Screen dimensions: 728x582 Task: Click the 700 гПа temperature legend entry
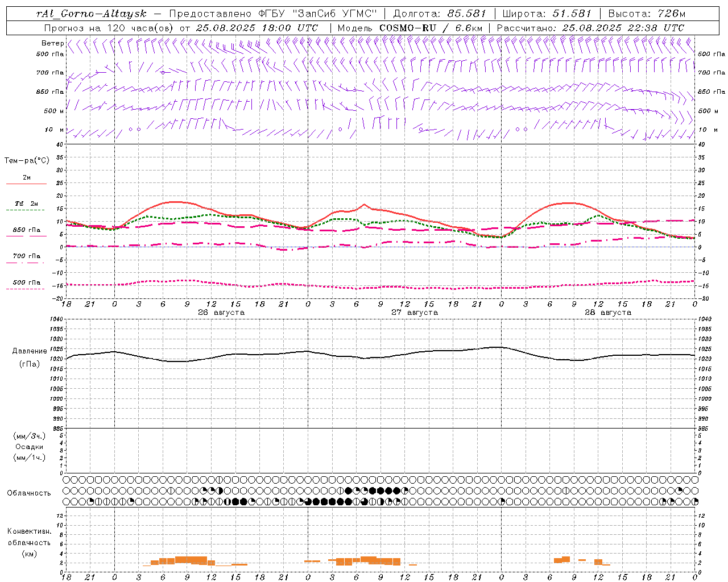[x=27, y=256]
